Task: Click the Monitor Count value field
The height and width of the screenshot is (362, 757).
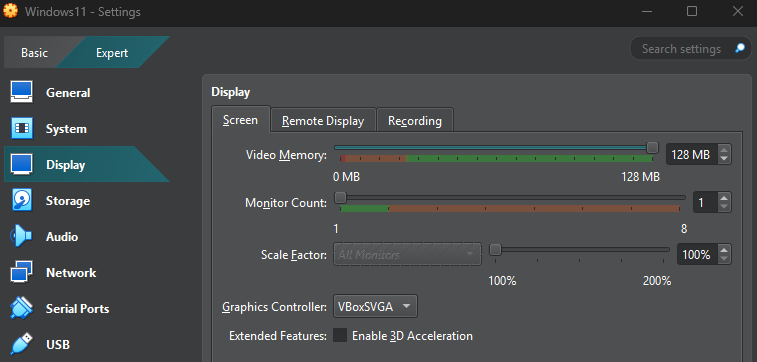Action: click(x=706, y=203)
